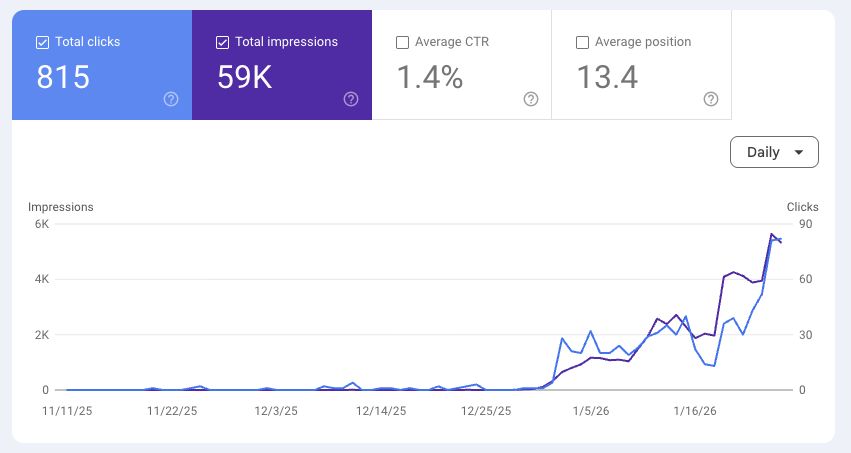This screenshot has height=453, width=851.
Task: Click the 4K impressions axis value
Action: tap(42, 279)
